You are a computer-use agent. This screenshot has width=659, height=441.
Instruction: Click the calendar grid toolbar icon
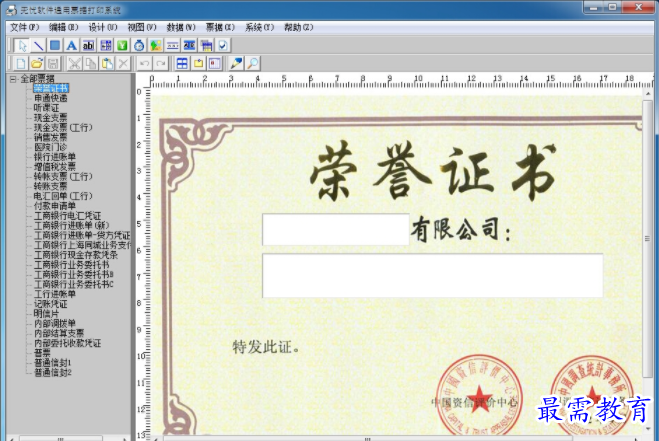pyautogui.click(x=206, y=45)
